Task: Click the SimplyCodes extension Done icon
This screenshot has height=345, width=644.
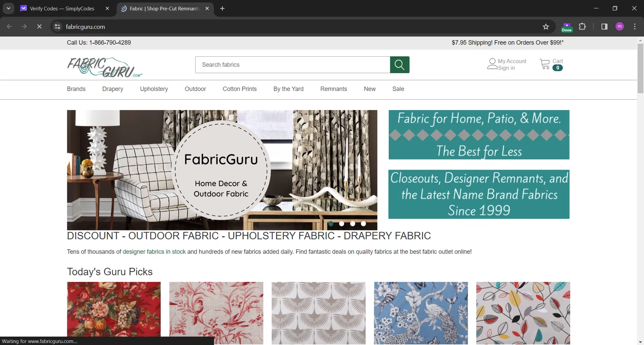Action: click(x=567, y=27)
